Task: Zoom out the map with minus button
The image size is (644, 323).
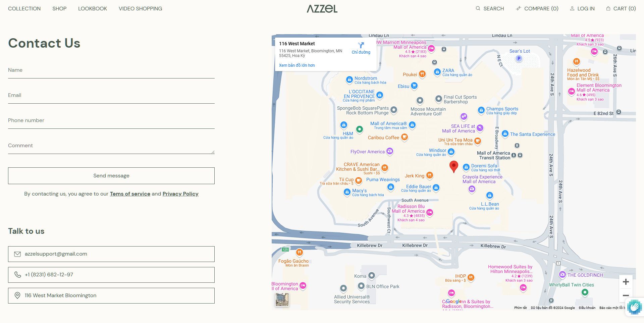Action: (x=626, y=295)
